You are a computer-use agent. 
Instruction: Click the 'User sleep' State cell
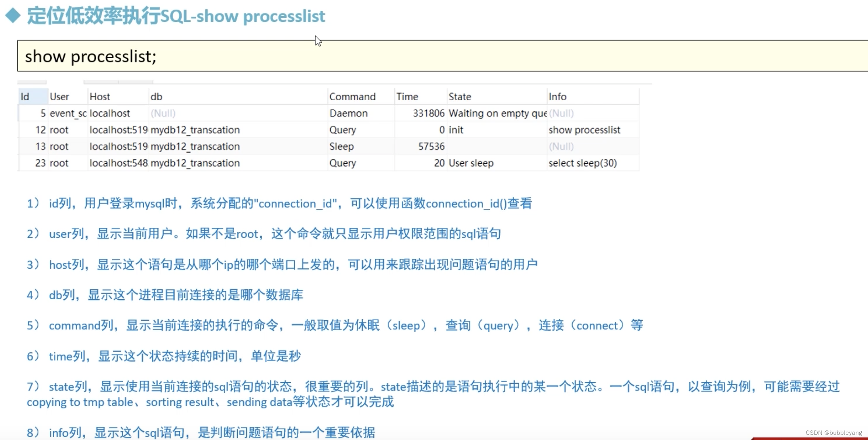pos(471,163)
